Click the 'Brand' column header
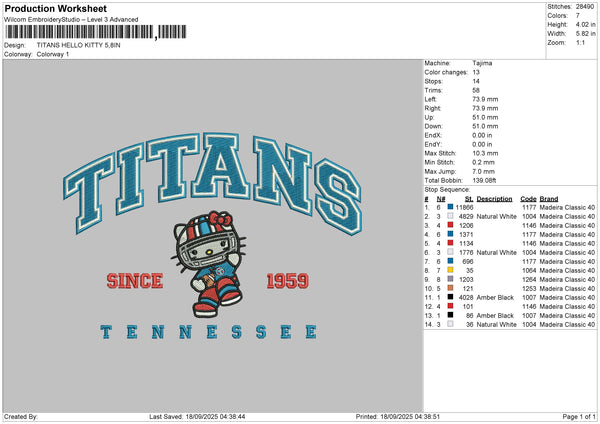The image size is (600, 424). (x=549, y=199)
